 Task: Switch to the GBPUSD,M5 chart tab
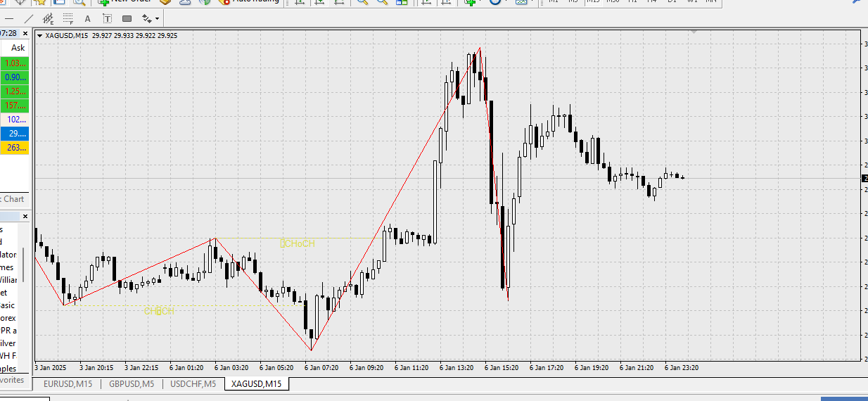click(131, 384)
